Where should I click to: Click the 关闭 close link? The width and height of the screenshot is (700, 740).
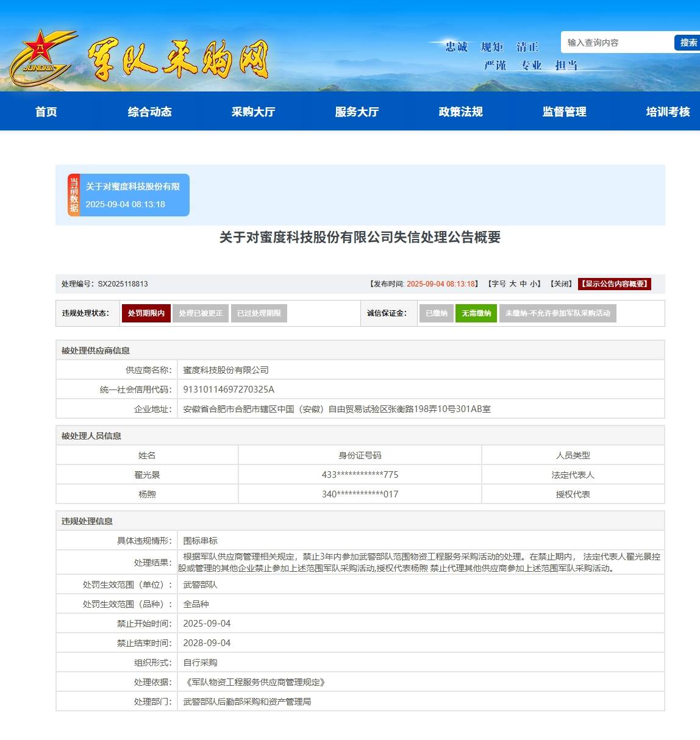click(561, 284)
